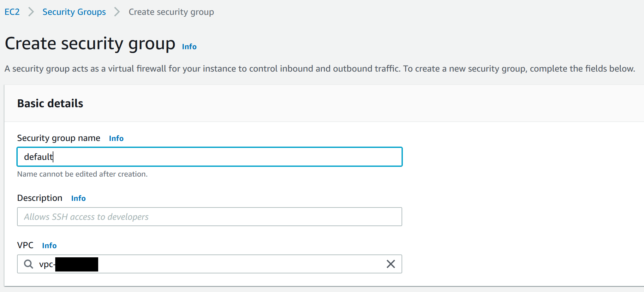Click the Description text field
Screen dimensions: 644x292
tap(209, 217)
